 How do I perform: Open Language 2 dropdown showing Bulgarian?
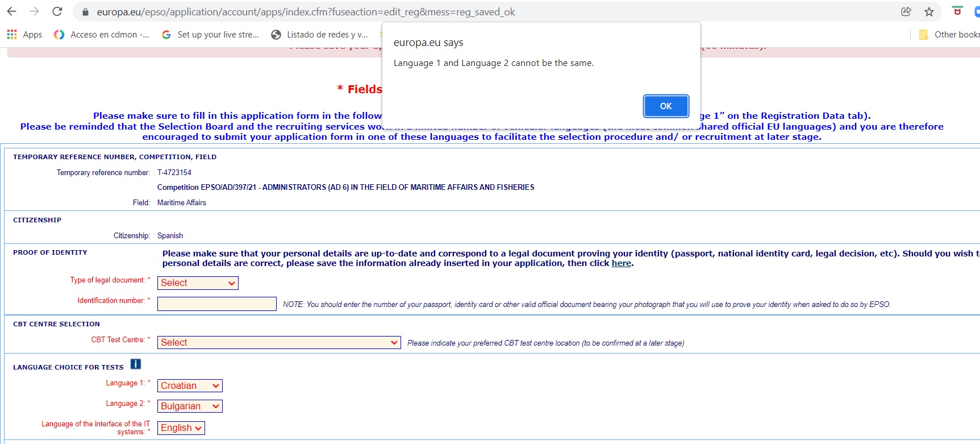point(190,406)
